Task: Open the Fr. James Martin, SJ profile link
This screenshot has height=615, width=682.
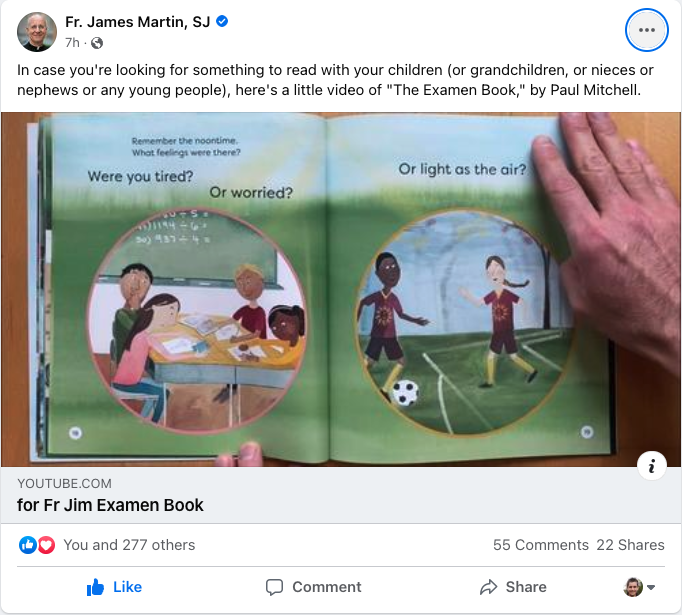Action: pos(137,21)
